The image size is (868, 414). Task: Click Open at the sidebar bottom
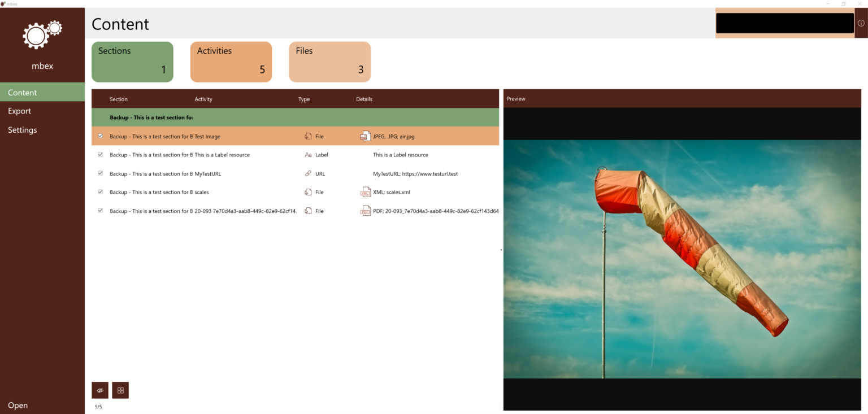click(x=18, y=405)
